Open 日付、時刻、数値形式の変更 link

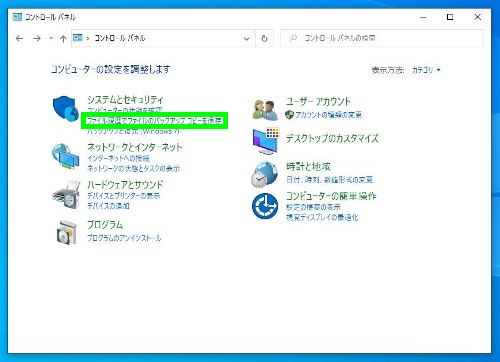click(329, 180)
